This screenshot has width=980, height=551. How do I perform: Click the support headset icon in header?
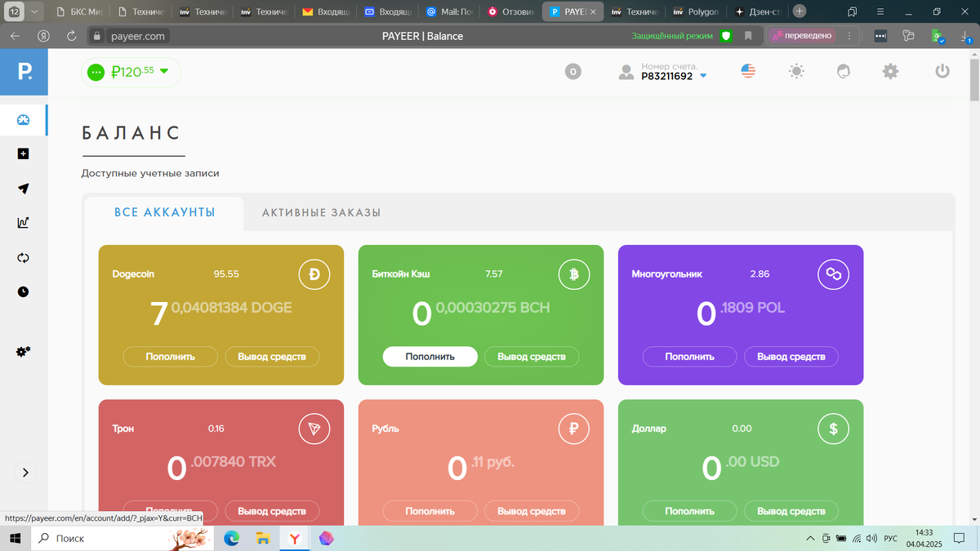click(x=844, y=72)
